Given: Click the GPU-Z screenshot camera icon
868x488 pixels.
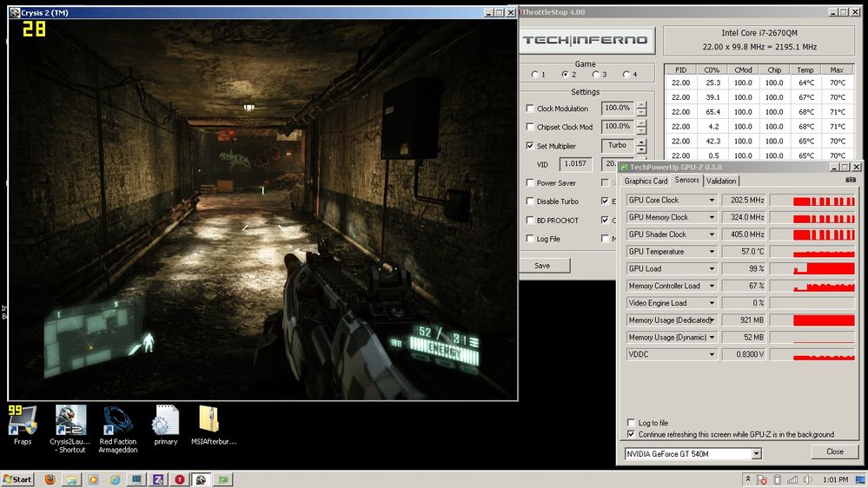Looking at the screenshot, I should [x=851, y=180].
